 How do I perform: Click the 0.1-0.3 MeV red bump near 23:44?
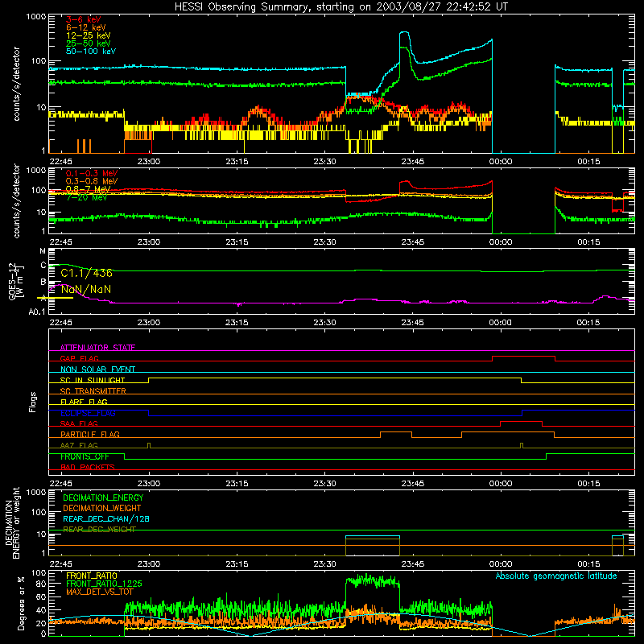point(405,182)
